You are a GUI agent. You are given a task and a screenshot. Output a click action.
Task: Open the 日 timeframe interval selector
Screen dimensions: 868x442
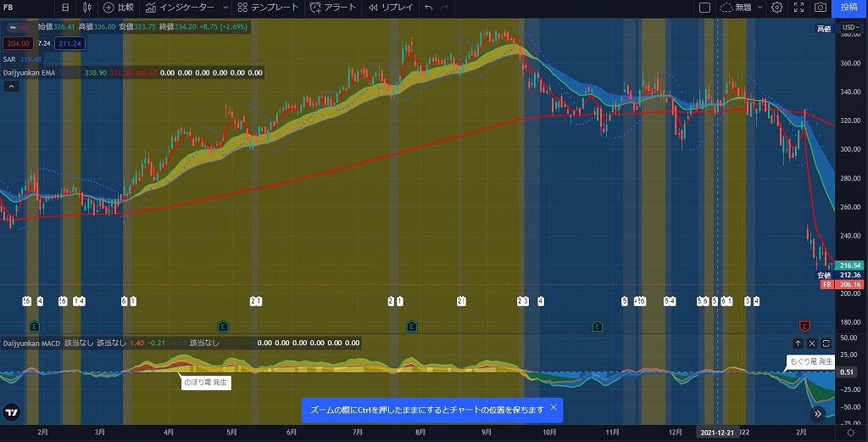(65, 7)
